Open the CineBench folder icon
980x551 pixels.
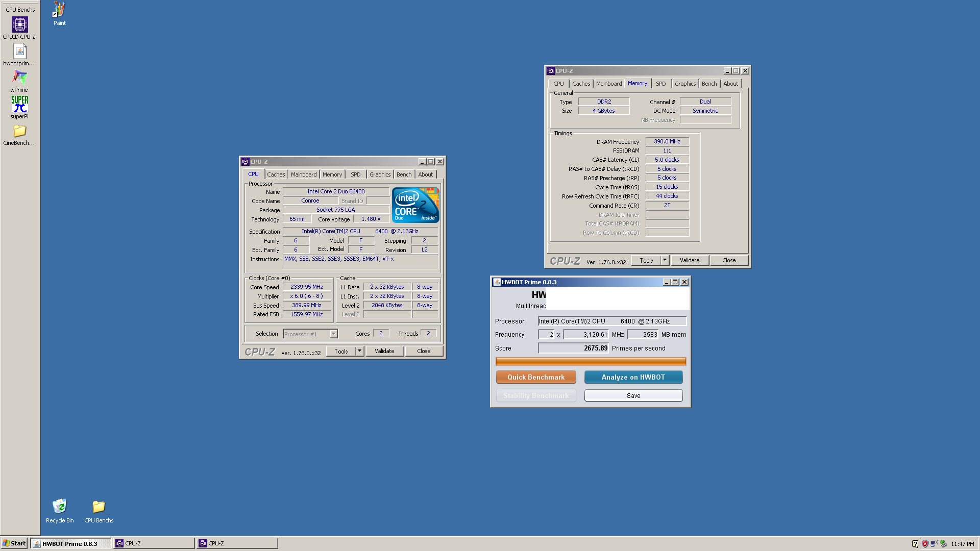(x=19, y=134)
